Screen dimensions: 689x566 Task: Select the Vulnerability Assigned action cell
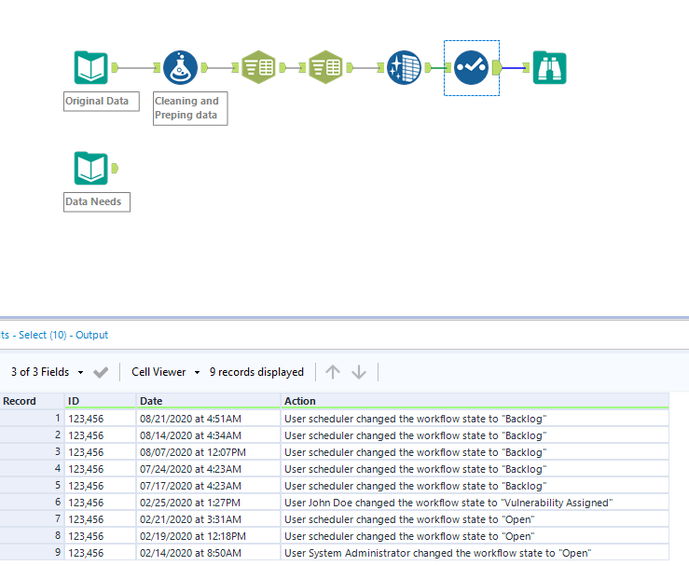pyautogui.click(x=448, y=503)
